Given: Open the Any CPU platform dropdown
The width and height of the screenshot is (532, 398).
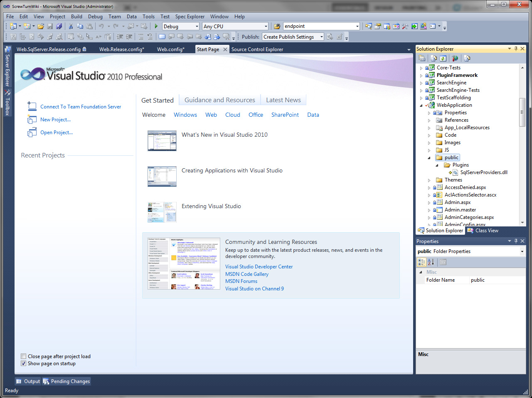Looking at the screenshot, I should click(266, 26).
